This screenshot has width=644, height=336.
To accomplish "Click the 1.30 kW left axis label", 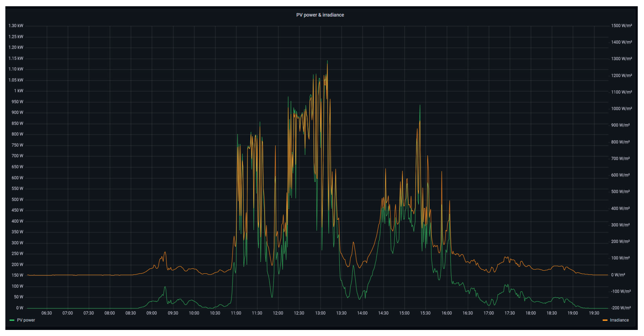I will point(16,26).
